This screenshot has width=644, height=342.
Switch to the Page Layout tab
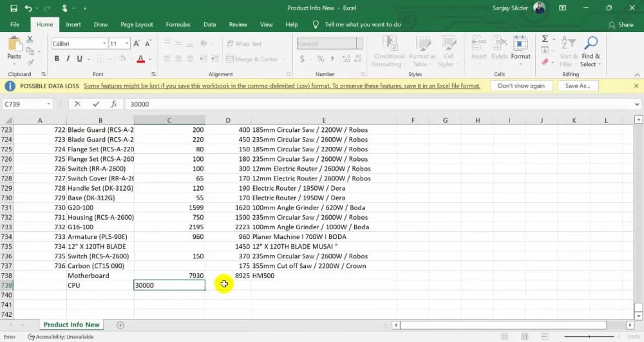tap(137, 24)
